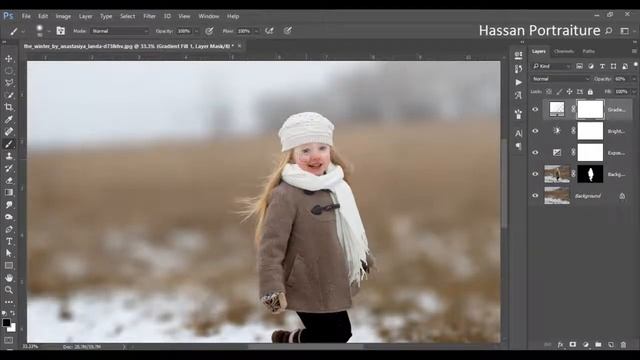640x360 pixels.
Task: Select the Blur tool
Action: click(9, 204)
